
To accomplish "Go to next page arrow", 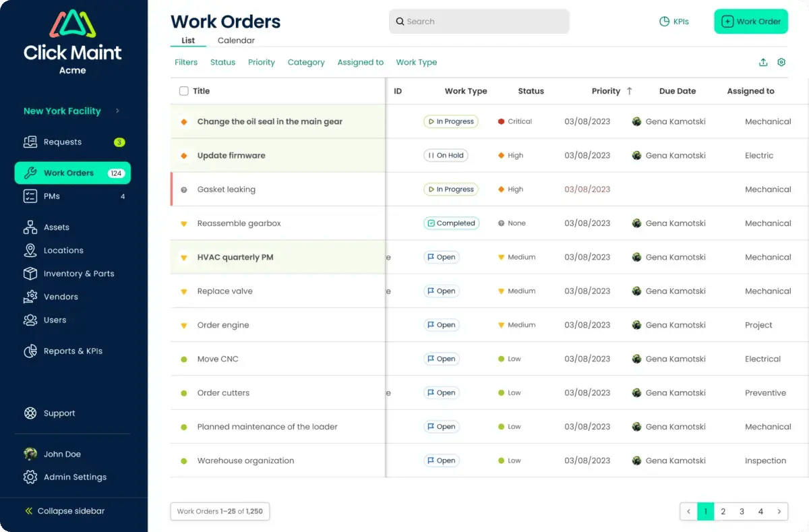I will point(779,512).
